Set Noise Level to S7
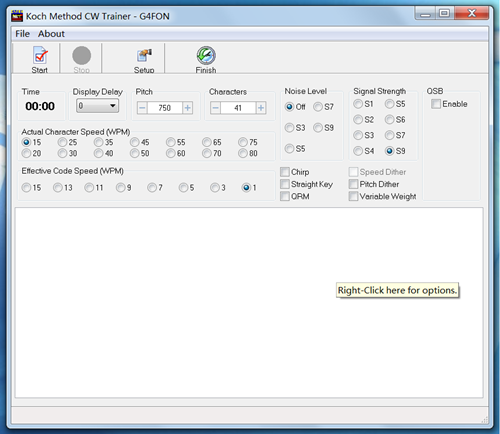The height and width of the screenshot is (434, 500). pos(318,107)
